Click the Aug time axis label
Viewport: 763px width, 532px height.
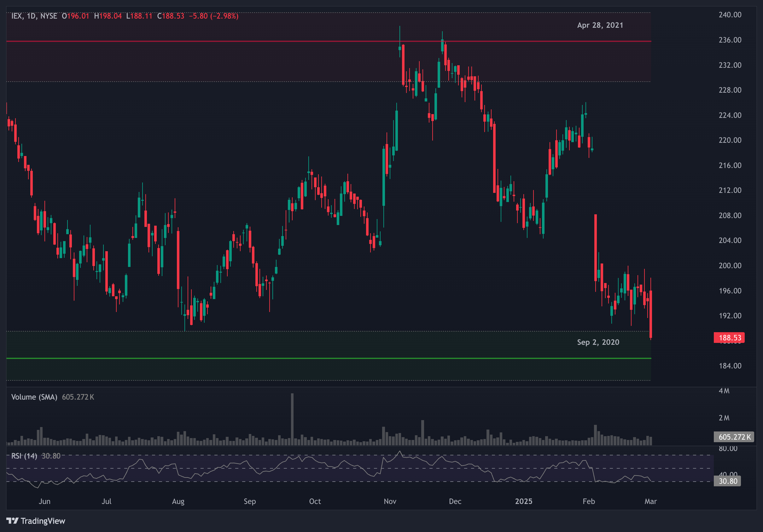(178, 501)
